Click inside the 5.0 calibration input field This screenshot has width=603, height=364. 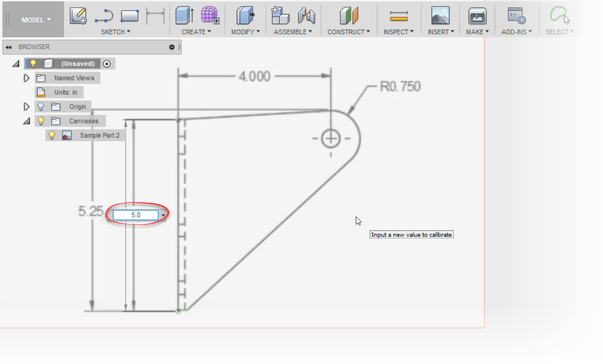[x=135, y=215]
